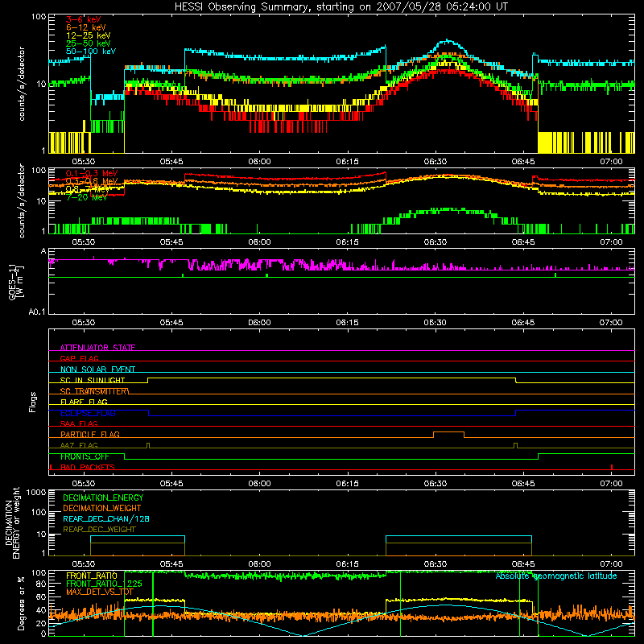The width and height of the screenshot is (644, 644).
Task: Click the 06:30 tick under the keV plot
Action: pos(436,162)
